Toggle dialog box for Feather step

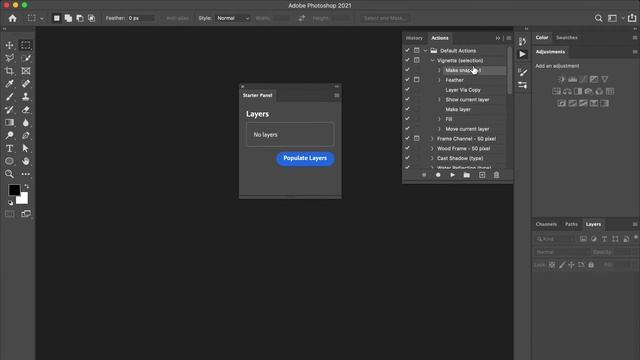coord(416,80)
